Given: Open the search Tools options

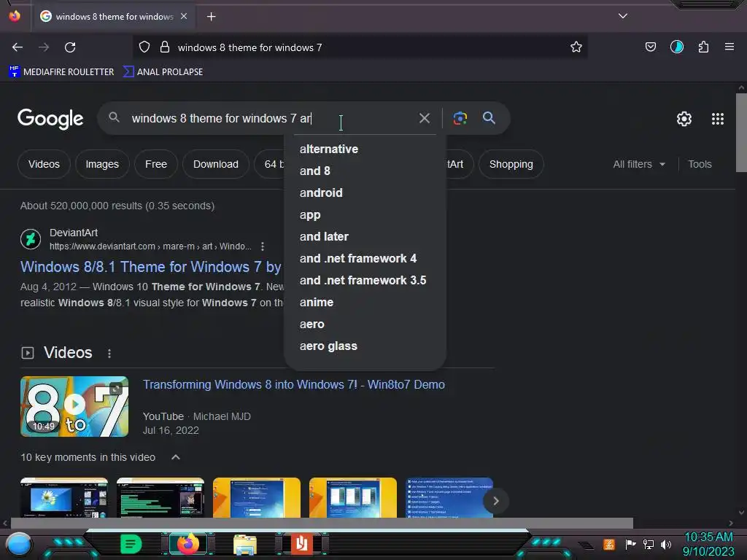Looking at the screenshot, I should [x=700, y=164].
